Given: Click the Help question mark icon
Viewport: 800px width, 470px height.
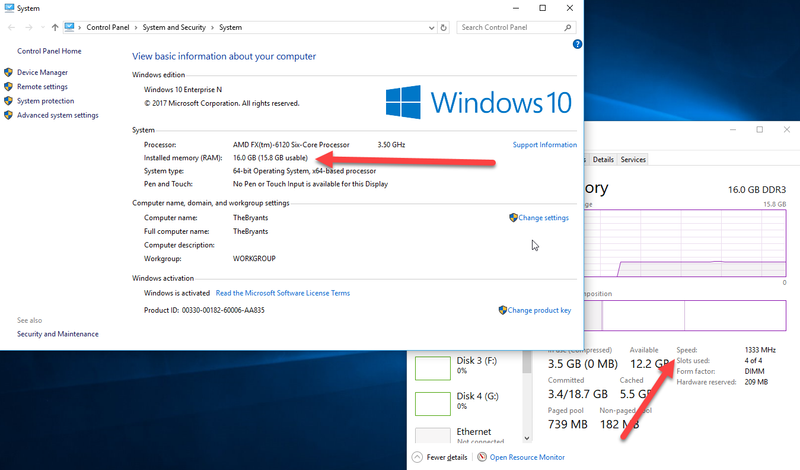Looking at the screenshot, I should coord(577,45).
